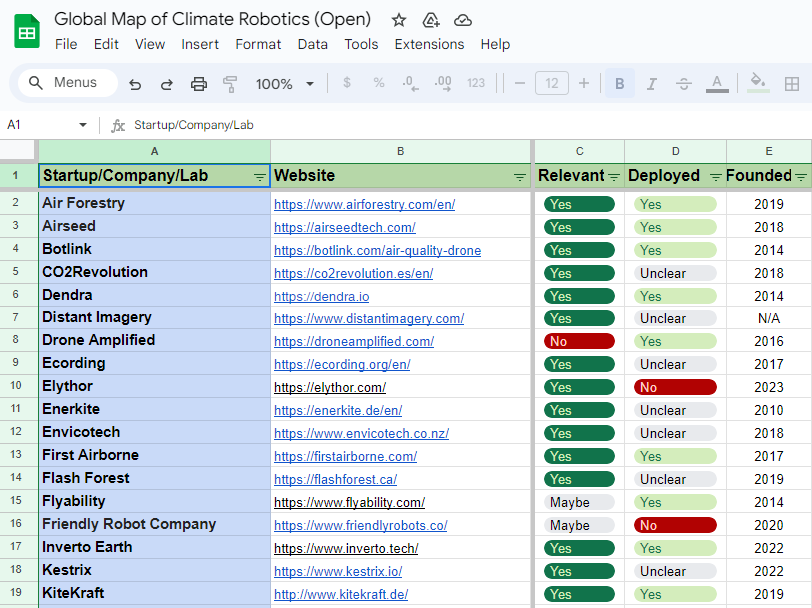The width and height of the screenshot is (812, 608).
Task: Open the Edit menu
Action: coord(106,45)
